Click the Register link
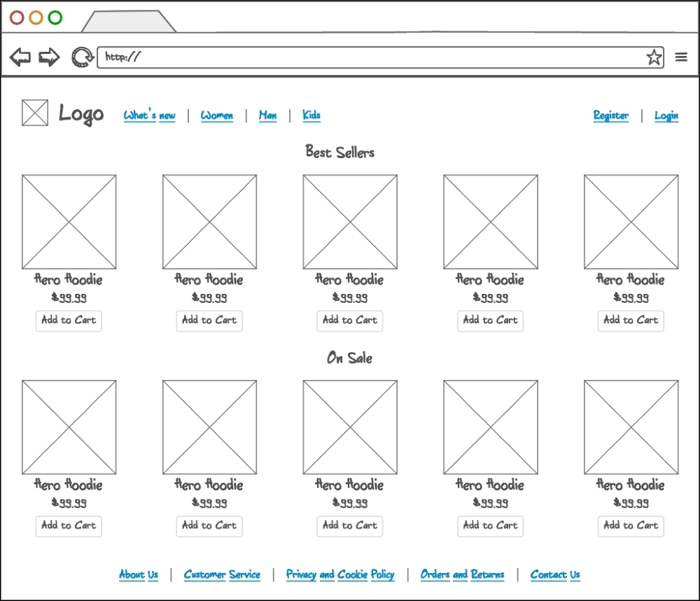This screenshot has width=700, height=601. pos(610,115)
